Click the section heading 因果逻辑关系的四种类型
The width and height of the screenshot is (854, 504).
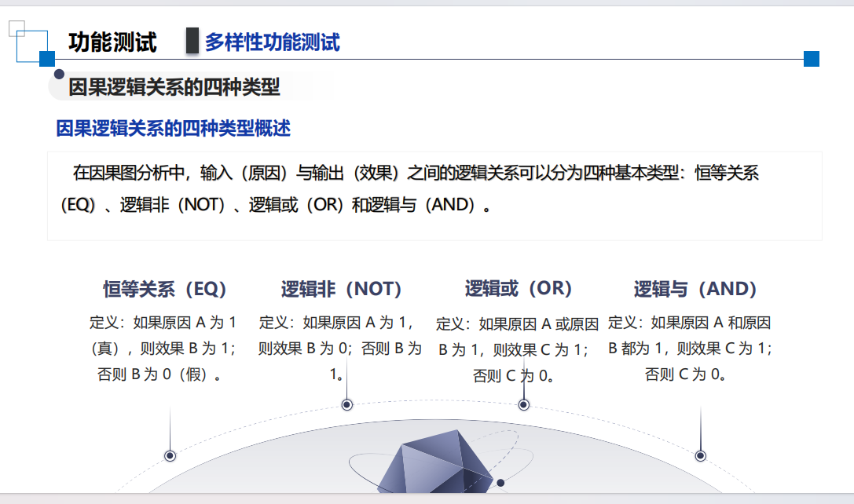pos(174,87)
